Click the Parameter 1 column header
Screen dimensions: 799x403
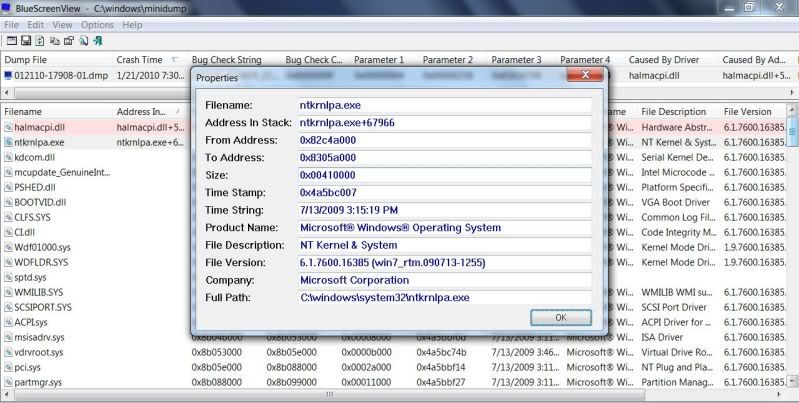[384, 60]
